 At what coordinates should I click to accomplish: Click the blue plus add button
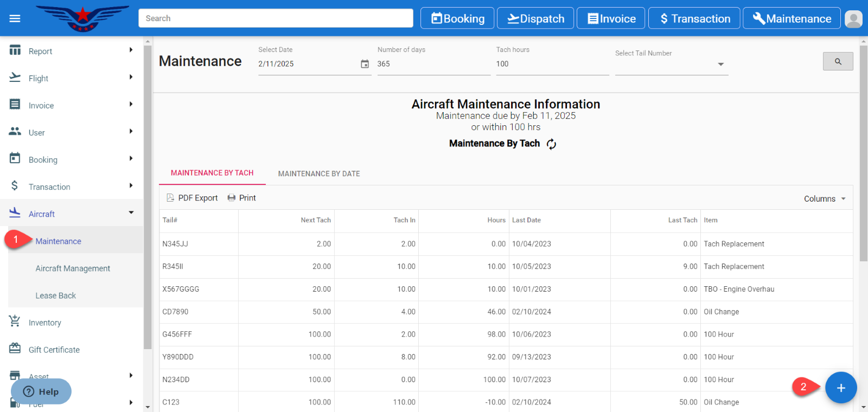(x=840, y=388)
